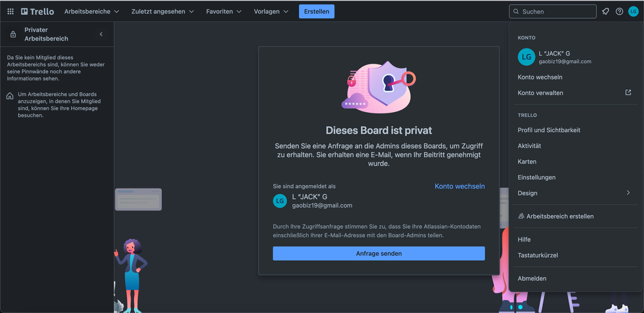Click the KONTO section header
Viewport: 644px width, 313px height.
coord(527,38)
